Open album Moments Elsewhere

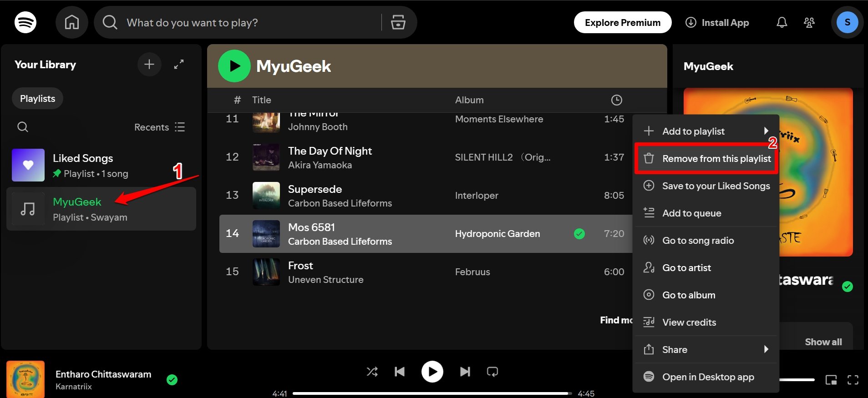point(499,119)
